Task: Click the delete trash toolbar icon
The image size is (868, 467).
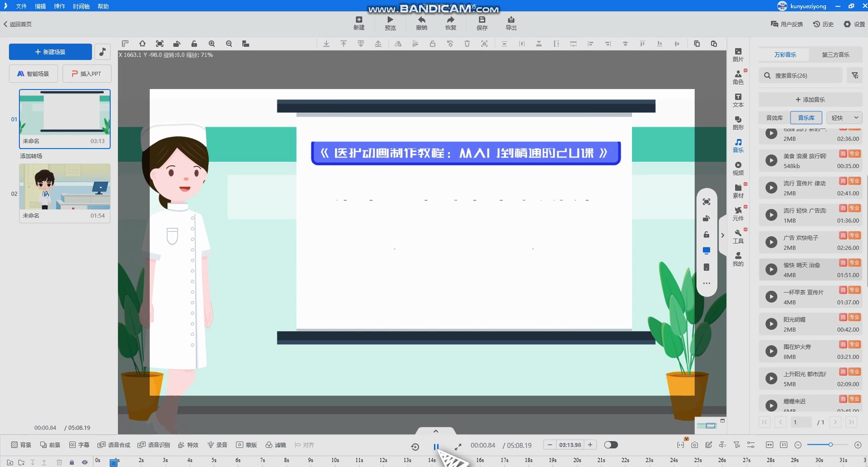Action: coord(467,44)
